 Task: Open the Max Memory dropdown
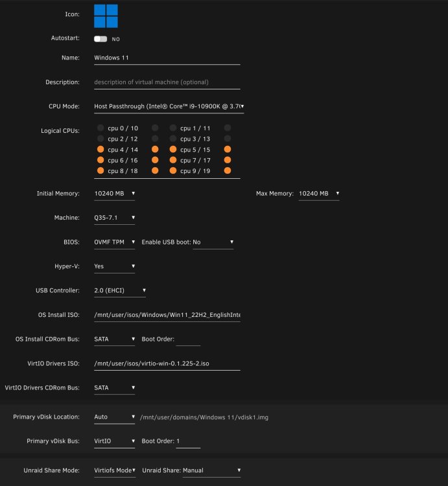point(319,194)
